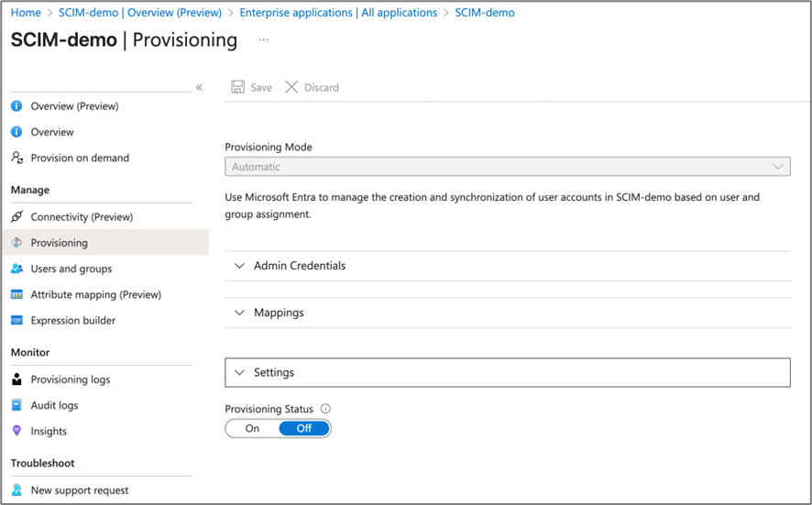Click the Save button

(252, 87)
